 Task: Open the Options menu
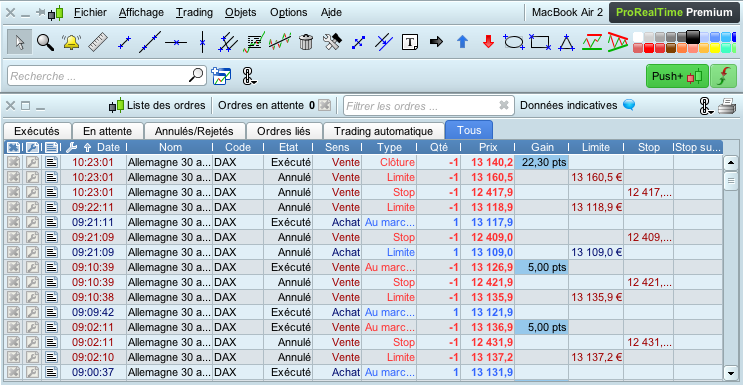tap(289, 12)
